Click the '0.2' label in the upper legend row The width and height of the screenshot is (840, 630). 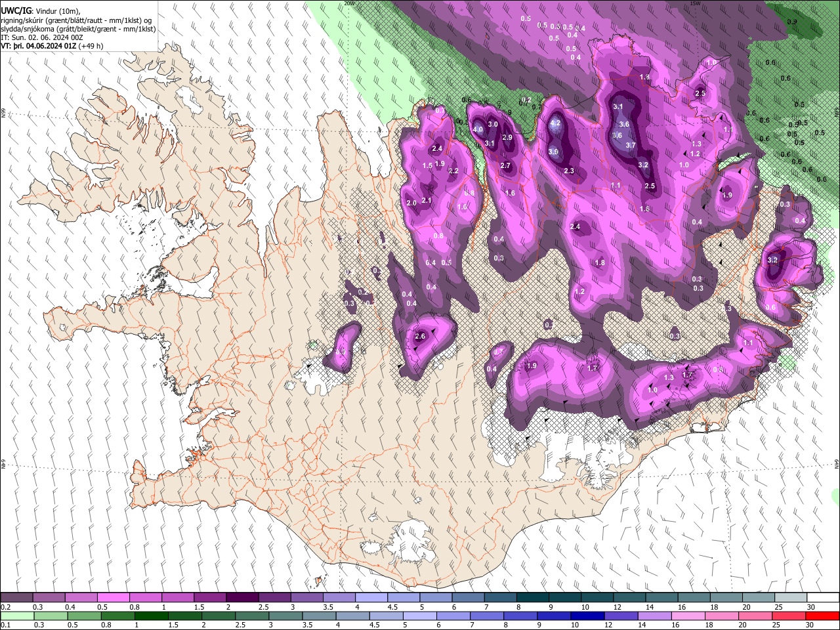point(5,607)
